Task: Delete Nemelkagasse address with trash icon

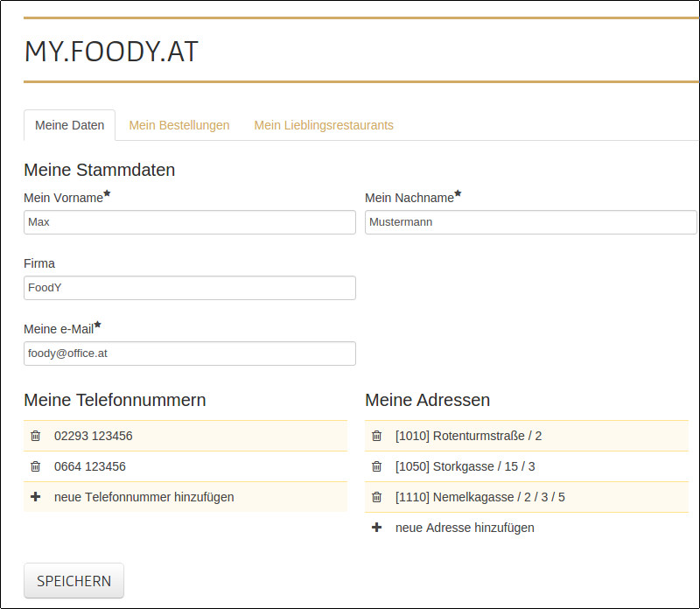Action: [377, 497]
